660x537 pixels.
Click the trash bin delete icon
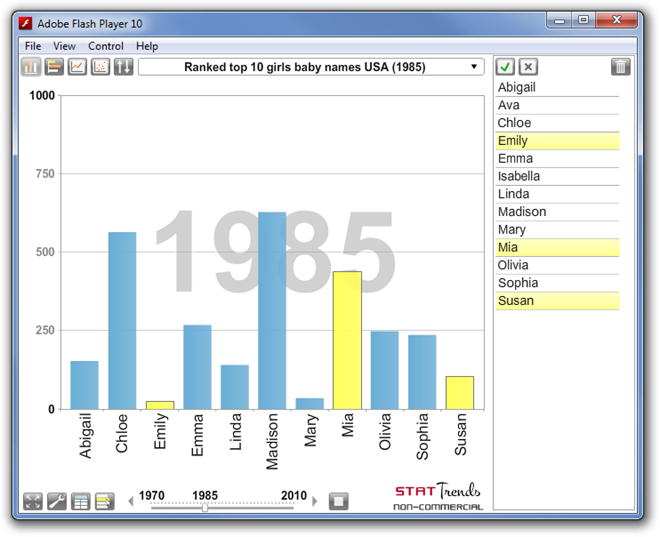[x=620, y=66]
